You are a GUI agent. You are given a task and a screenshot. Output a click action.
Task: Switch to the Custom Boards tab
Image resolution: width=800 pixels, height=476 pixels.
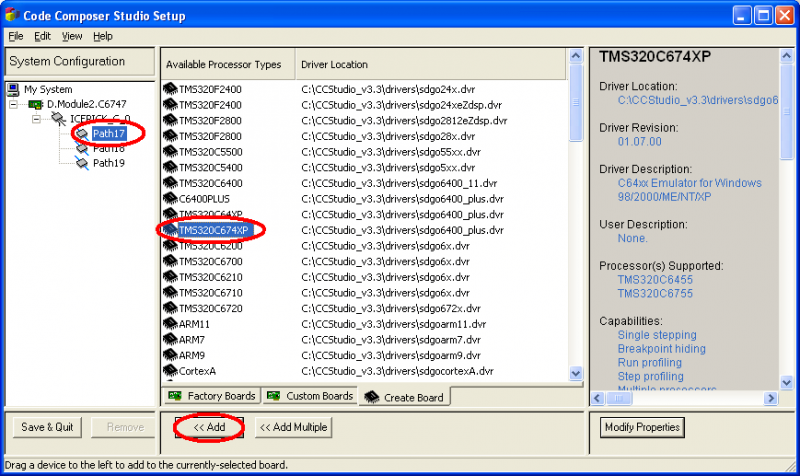pos(310,396)
